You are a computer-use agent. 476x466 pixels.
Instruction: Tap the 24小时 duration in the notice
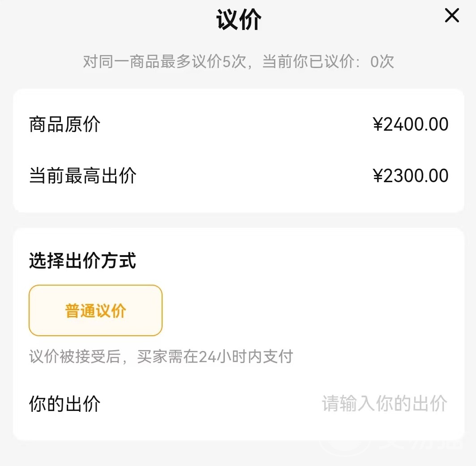coord(220,357)
